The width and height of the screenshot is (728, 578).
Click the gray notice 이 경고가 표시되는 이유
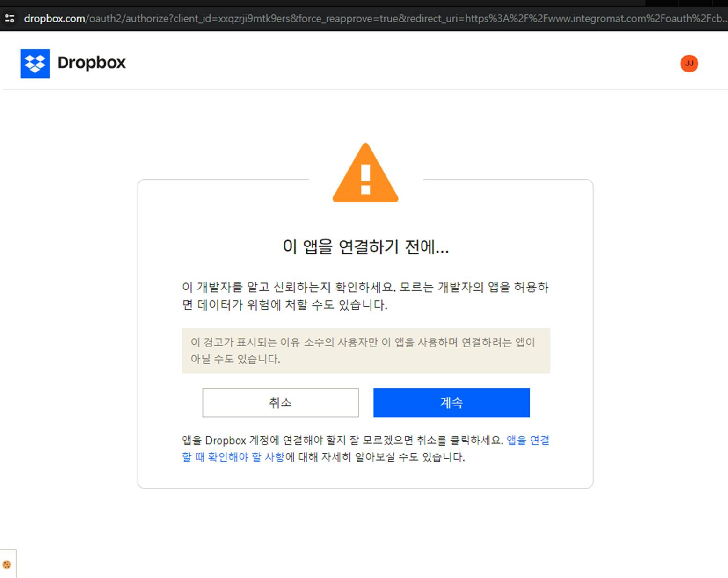pyautogui.click(x=366, y=351)
